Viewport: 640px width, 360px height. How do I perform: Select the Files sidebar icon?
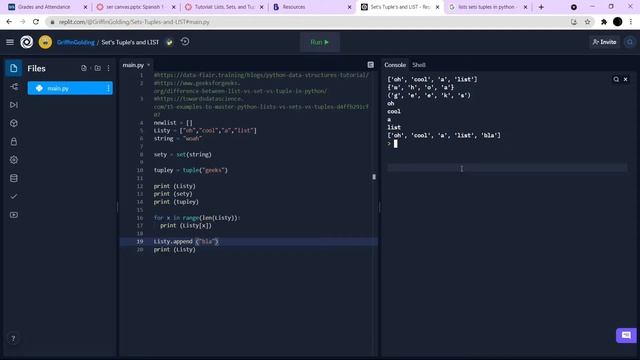click(13, 68)
